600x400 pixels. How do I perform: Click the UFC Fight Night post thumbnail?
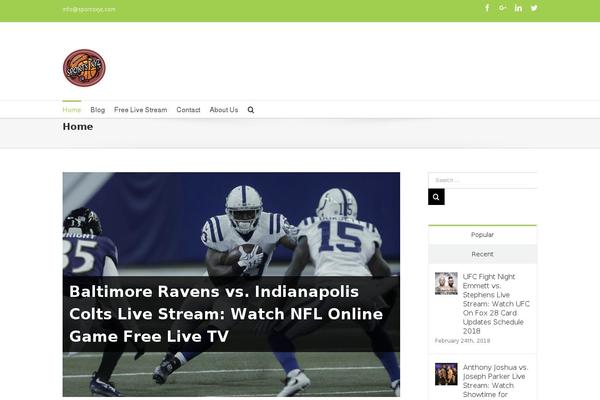[x=446, y=283]
